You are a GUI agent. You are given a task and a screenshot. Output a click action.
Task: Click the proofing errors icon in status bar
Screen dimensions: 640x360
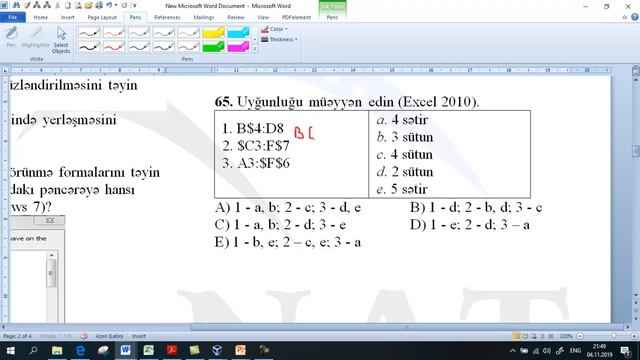pos(84,336)
